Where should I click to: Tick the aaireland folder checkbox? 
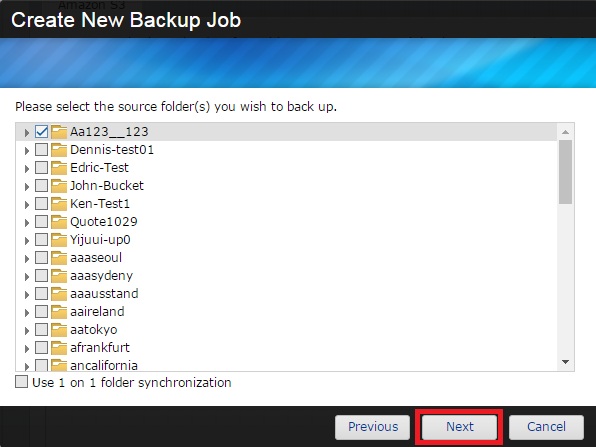41,312
